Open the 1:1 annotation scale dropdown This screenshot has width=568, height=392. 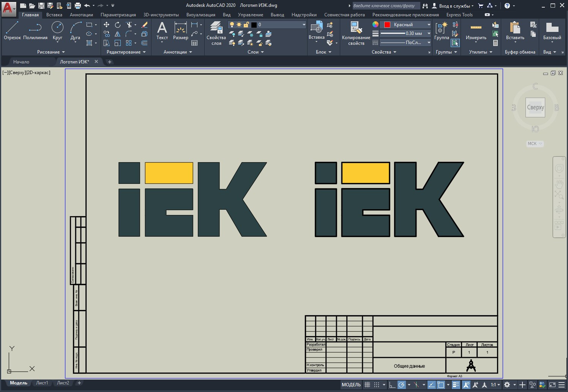[495, 385]
